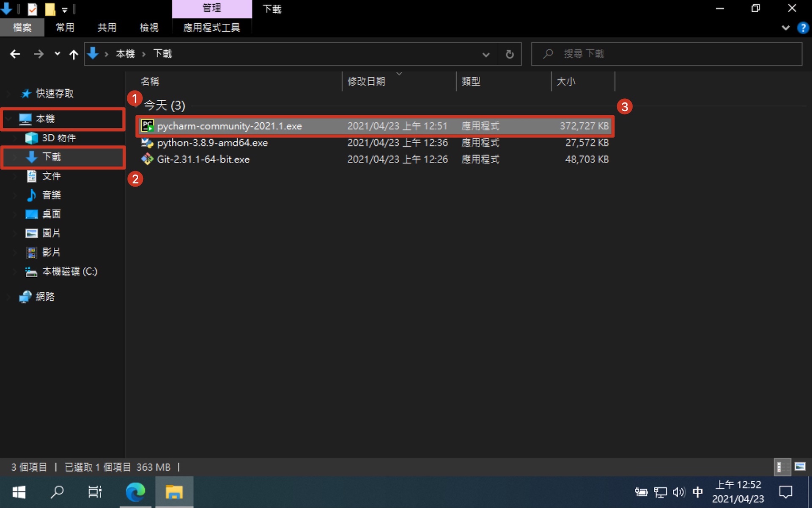Open the 桌面 folder in sidebar
The image size is (812, 508).
point(52,214)
